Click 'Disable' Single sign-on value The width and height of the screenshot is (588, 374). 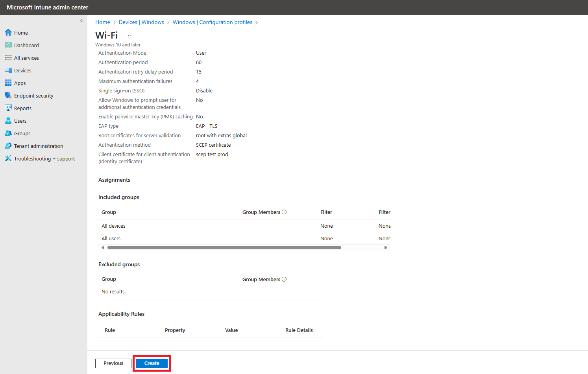pyautogui.click(x=204, y=90)
